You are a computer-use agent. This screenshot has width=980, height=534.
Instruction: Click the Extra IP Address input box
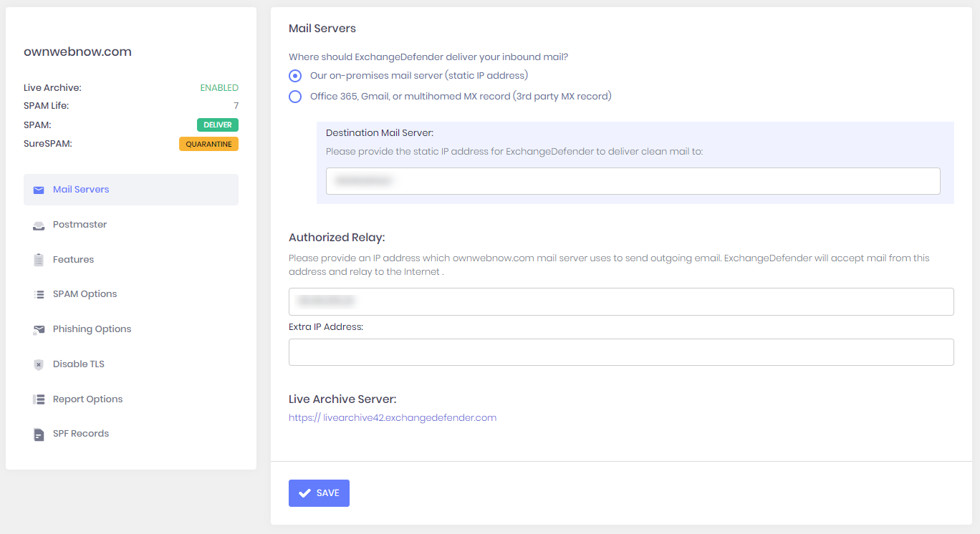pyautogui.click(x=620, y=352)
